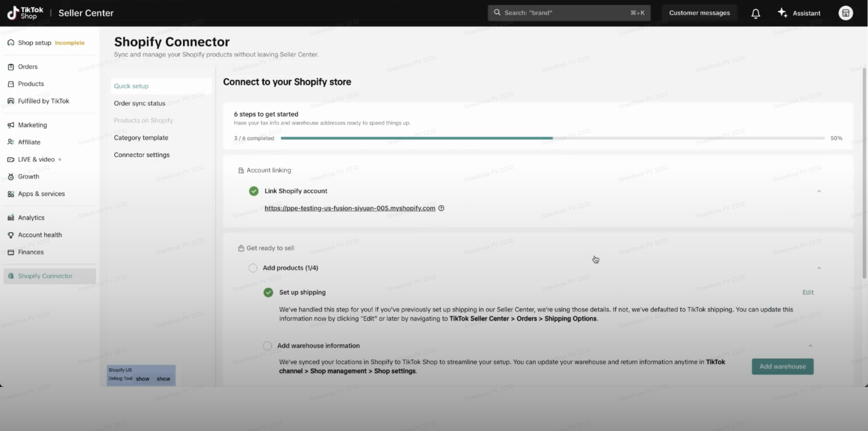
Task: Click the TikTok Shop logo
Action: coord(25,13)
